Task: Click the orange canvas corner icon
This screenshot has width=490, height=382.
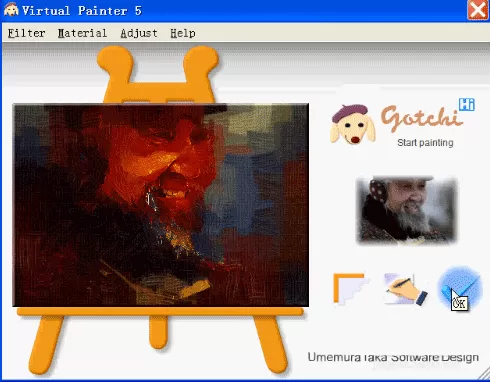Action: [351, 289]
